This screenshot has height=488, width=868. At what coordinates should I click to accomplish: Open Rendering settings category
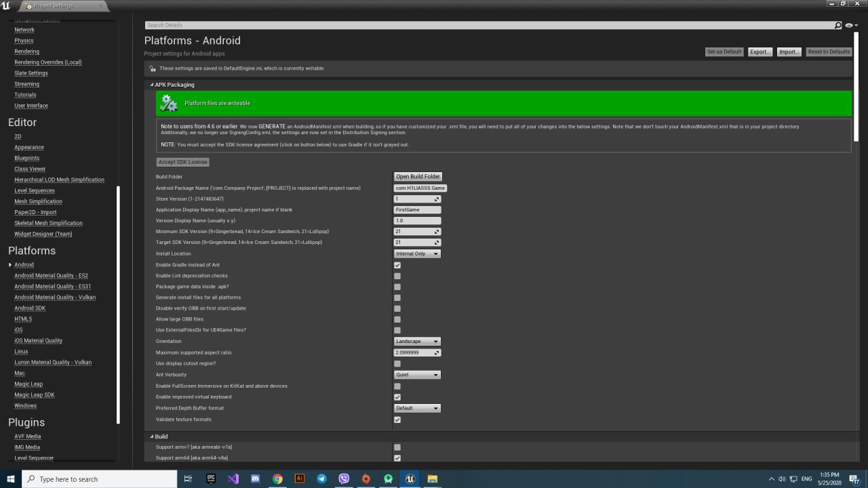coord(27,52)
